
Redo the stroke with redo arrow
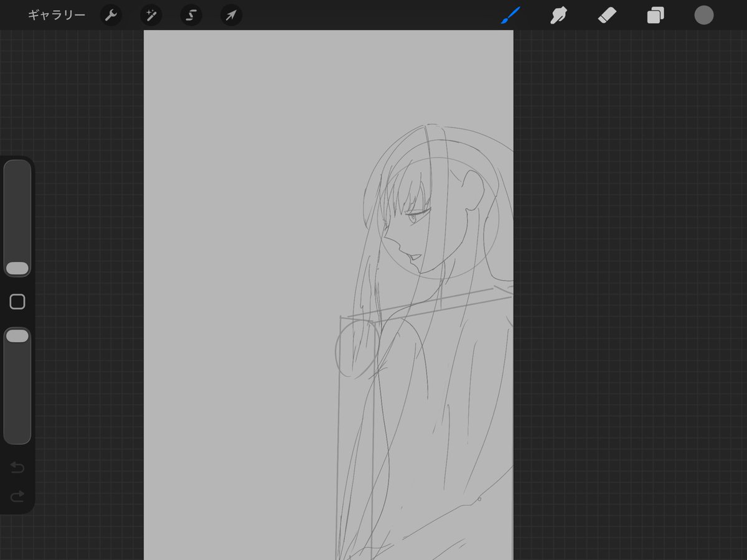pyautogui.click(x=17, y=496)
